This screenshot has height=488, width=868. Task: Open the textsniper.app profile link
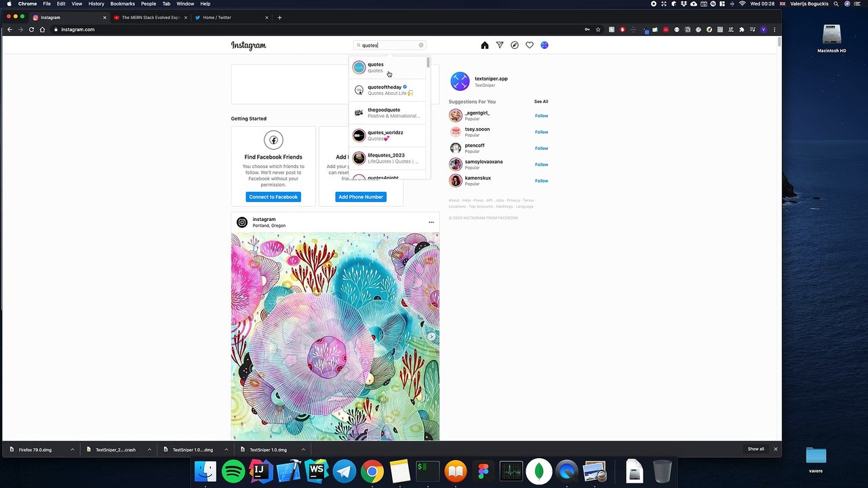click(x=491, y=79)
